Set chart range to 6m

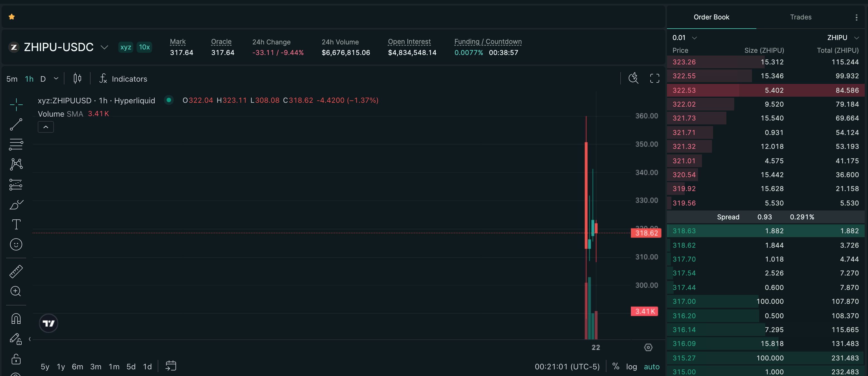point(77,367)
